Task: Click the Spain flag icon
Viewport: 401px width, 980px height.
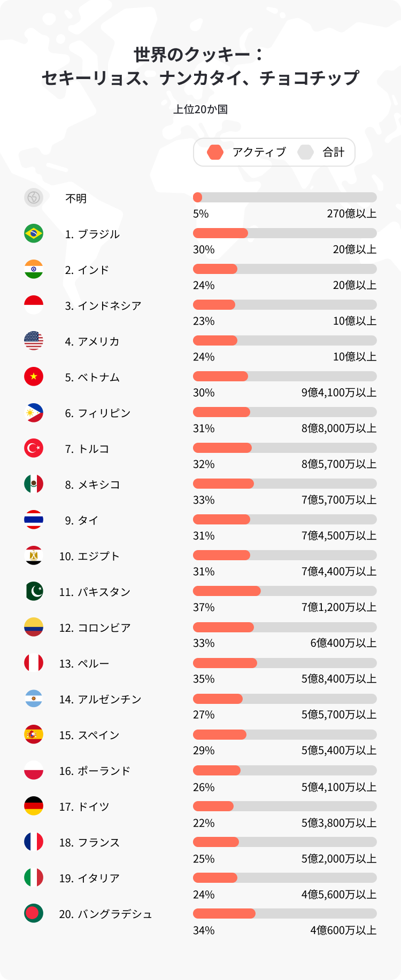Action: click(x=34, y=734)
